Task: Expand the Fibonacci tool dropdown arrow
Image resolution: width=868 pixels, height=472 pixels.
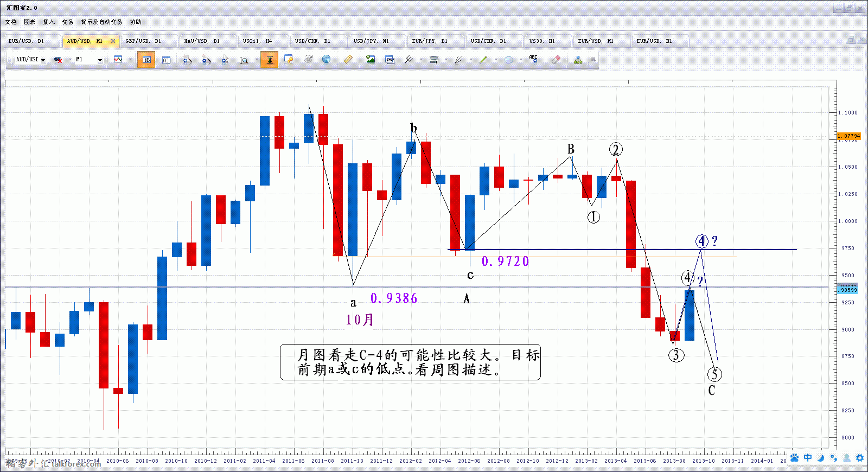Action: [x=446, y=60]
